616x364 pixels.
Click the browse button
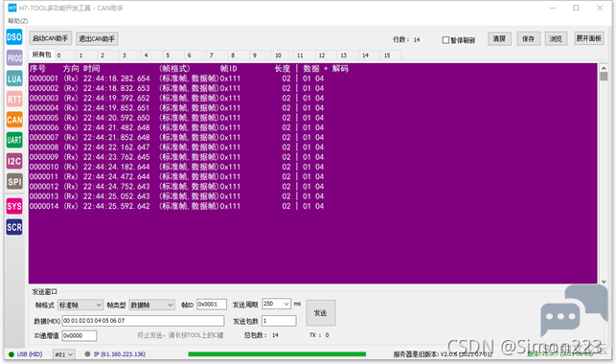(556, 38)
